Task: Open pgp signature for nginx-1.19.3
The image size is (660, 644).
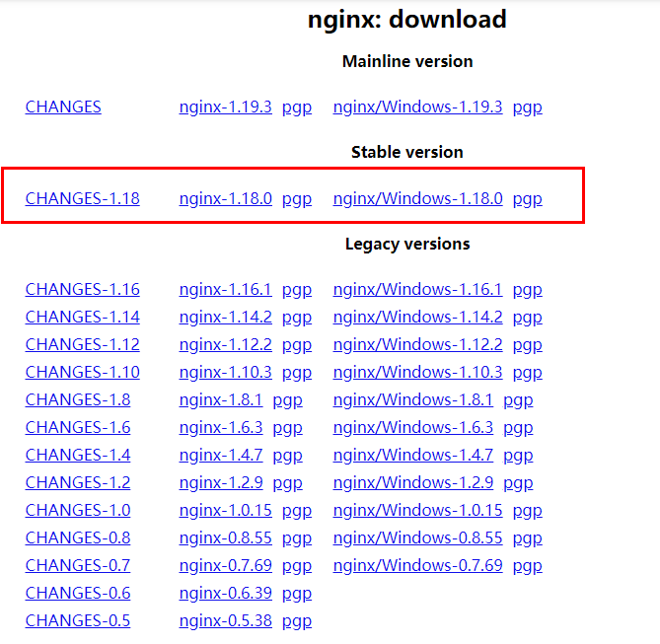Action: tap(297, 108)
